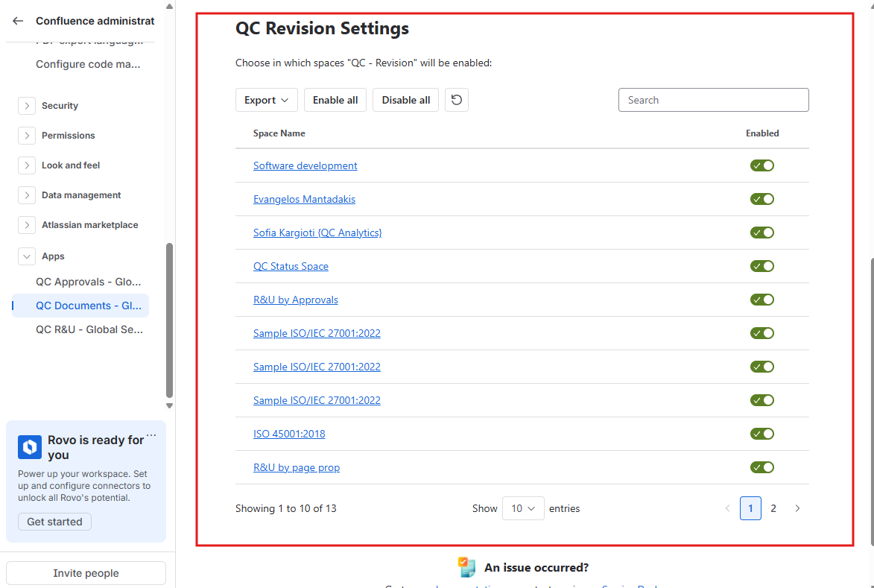Click the Disable all button
874x588 pixels.
pyautogui.click(x=406, y=100)
